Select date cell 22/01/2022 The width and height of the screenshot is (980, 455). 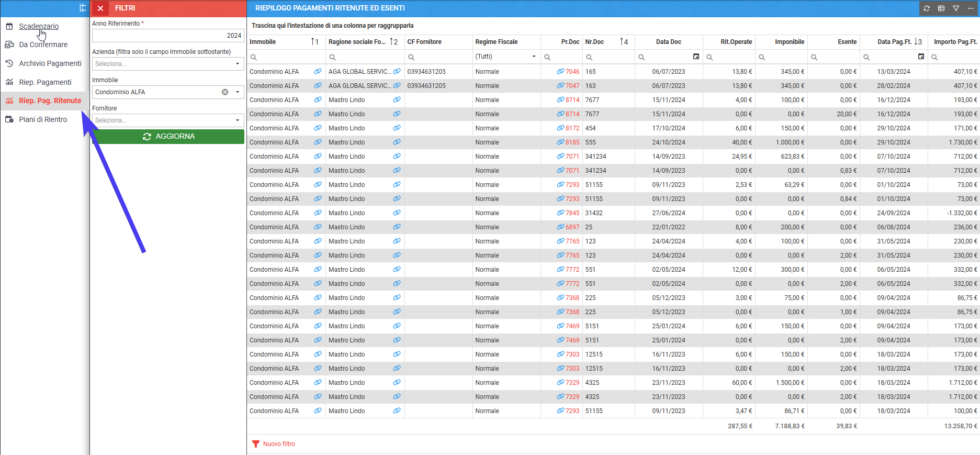click(669, 227)
